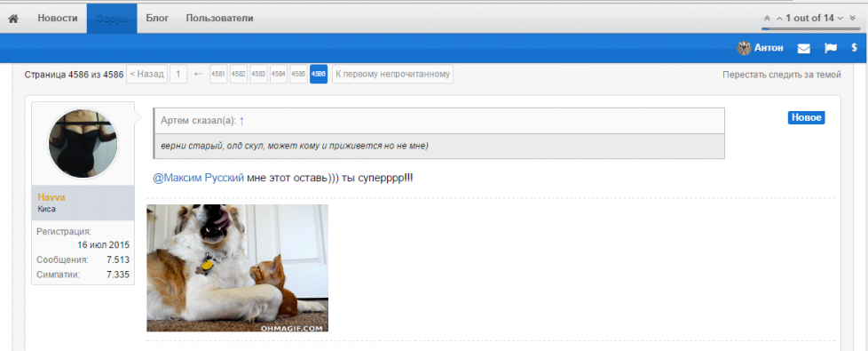The image size is (868, 351).
Task: Click 'Перестать следить за темой' link
Action: pyautogui.click(x=782, y=75)
